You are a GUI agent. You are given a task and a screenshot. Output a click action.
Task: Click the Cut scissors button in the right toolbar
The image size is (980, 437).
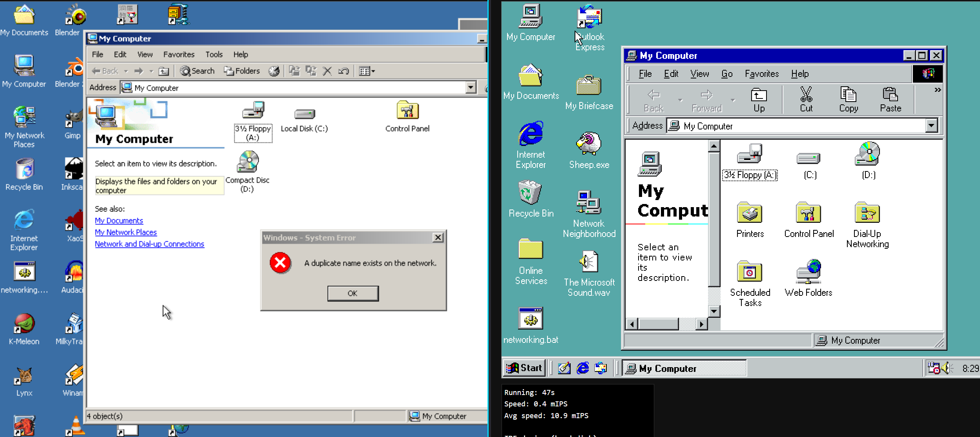[806, 100]
